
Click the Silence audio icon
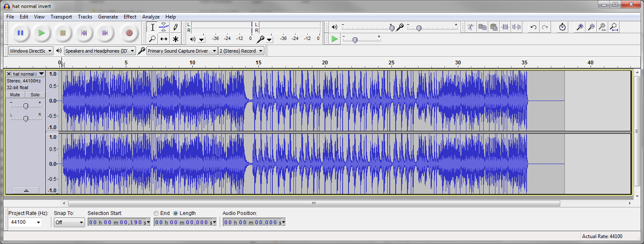click(516, 27)
